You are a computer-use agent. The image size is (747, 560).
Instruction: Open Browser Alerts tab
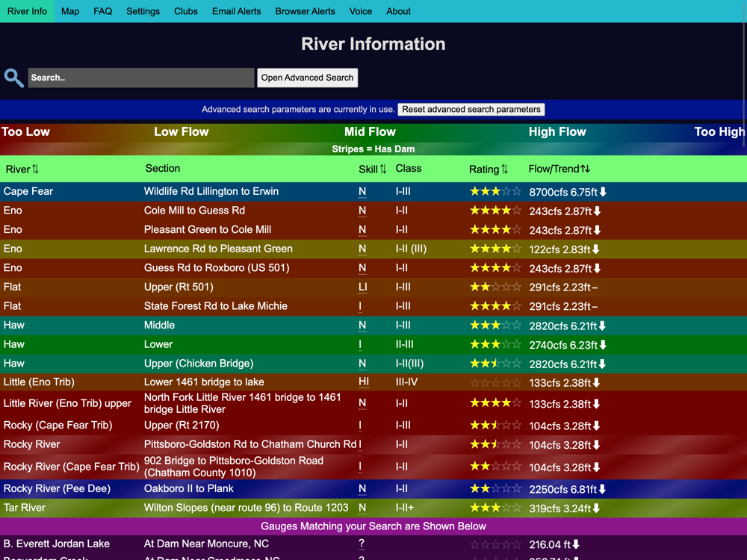[x=305, y=11]
